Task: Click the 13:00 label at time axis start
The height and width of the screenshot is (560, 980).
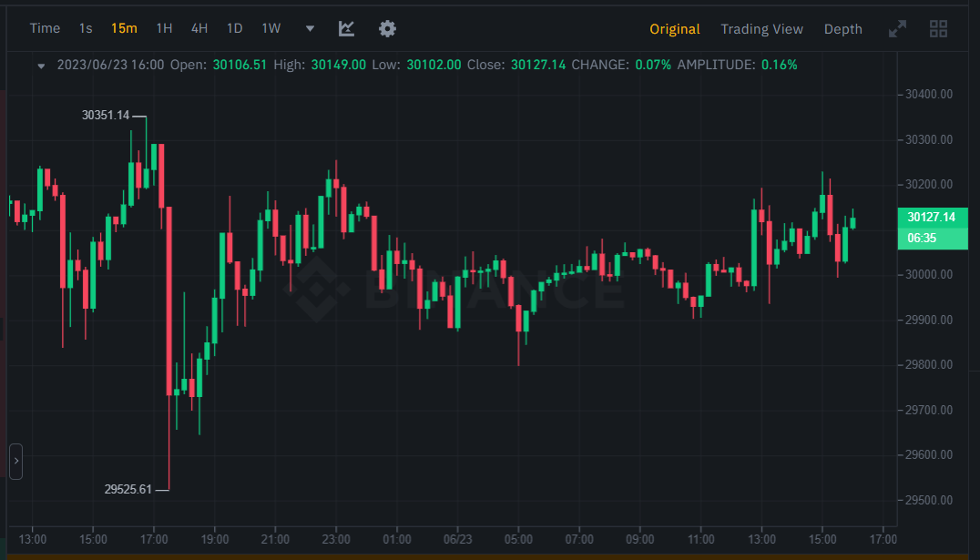Action: coord(33,539)
